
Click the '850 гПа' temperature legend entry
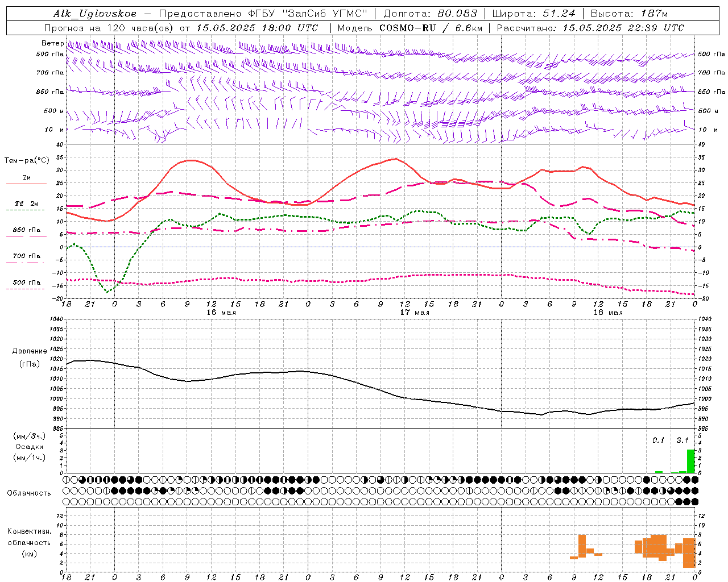(x=26, y=230)
